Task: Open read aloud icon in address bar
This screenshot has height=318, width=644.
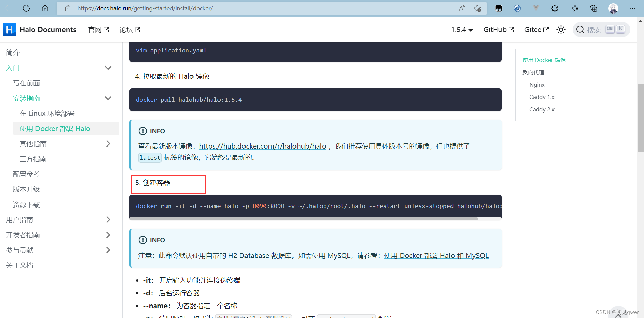Action: [x=462, y=8]
